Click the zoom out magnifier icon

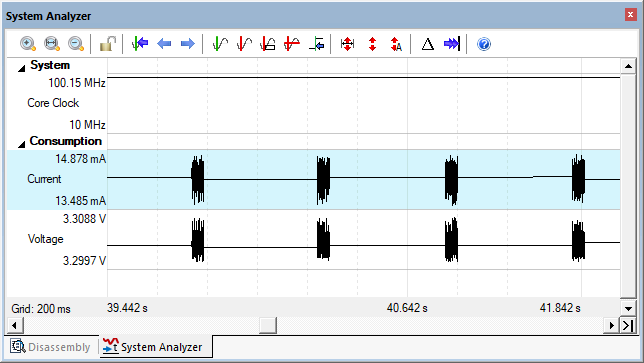coord(76,44)
